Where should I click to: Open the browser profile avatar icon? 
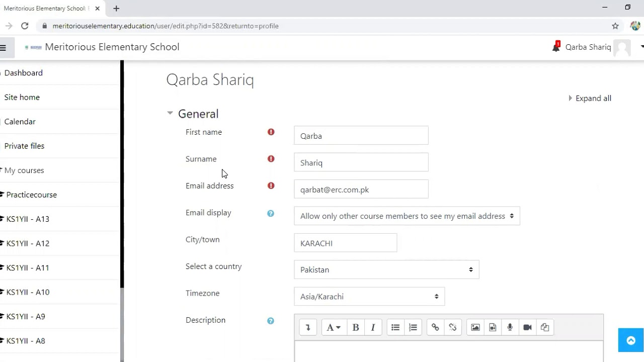[636, 26]
